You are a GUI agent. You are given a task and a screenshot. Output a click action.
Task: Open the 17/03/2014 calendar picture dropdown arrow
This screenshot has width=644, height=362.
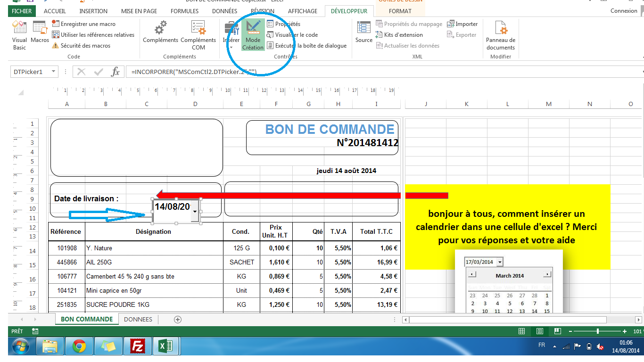(500, 262)
